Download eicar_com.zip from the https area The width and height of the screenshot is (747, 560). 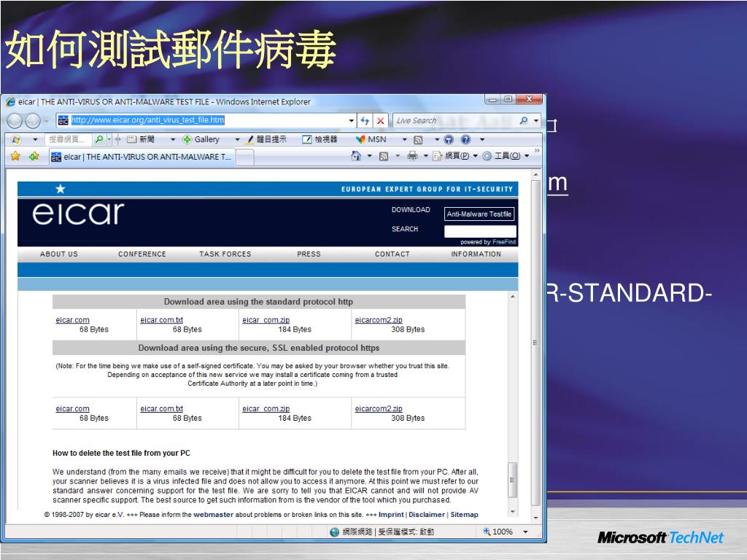[266, 408]
